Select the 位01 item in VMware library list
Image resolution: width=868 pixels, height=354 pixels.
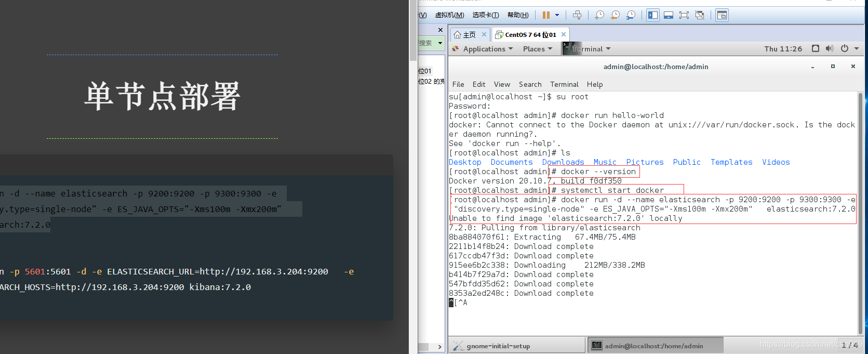tap(425, 71)
